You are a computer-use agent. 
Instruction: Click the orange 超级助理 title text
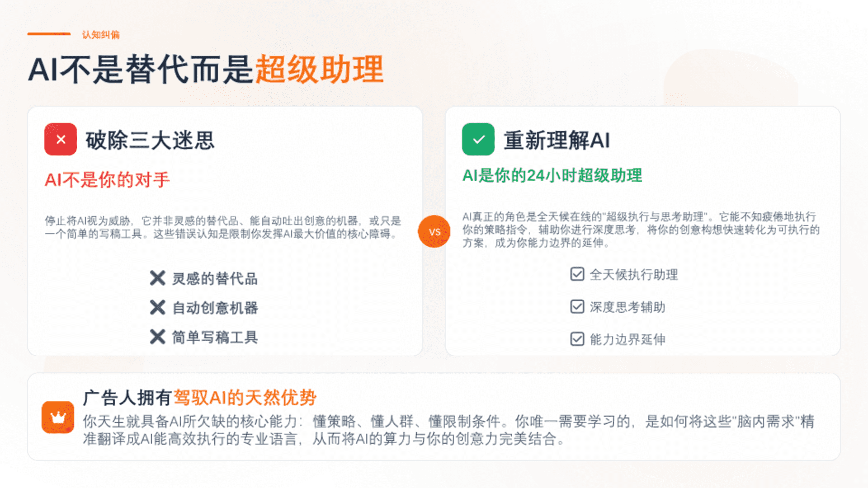[x=319, y=70]
